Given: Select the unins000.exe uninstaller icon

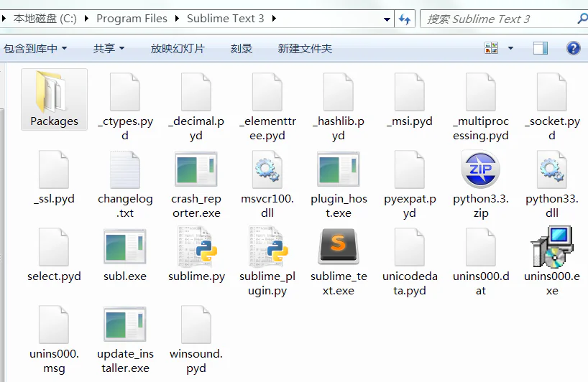Looking at the screenshot, I should coord(552,247).
